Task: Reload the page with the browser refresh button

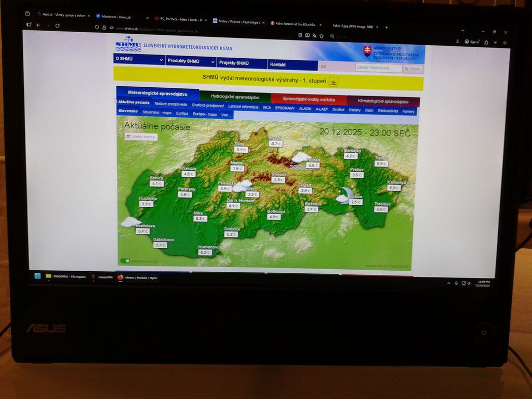Action: pos(57,25)
